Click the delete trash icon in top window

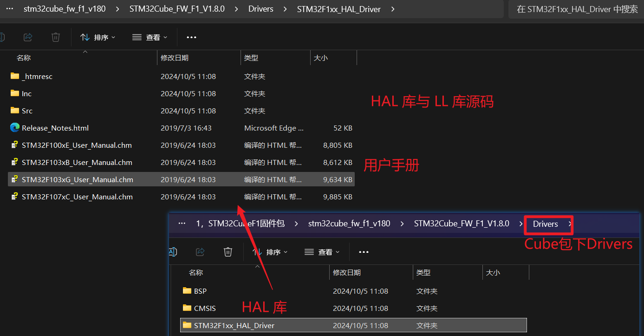pos(56,37)
